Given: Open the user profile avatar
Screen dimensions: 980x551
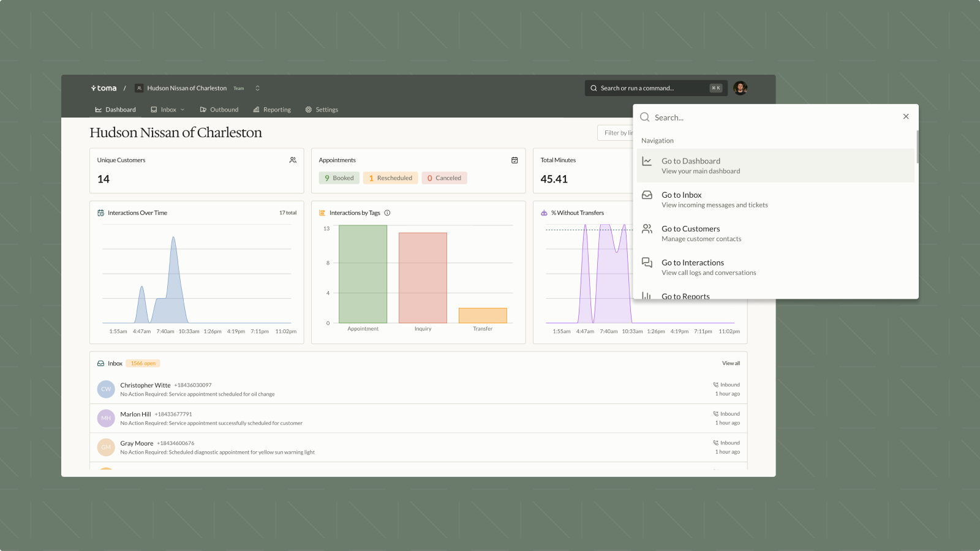Looking at the screenshot, I should coord(741,88).
